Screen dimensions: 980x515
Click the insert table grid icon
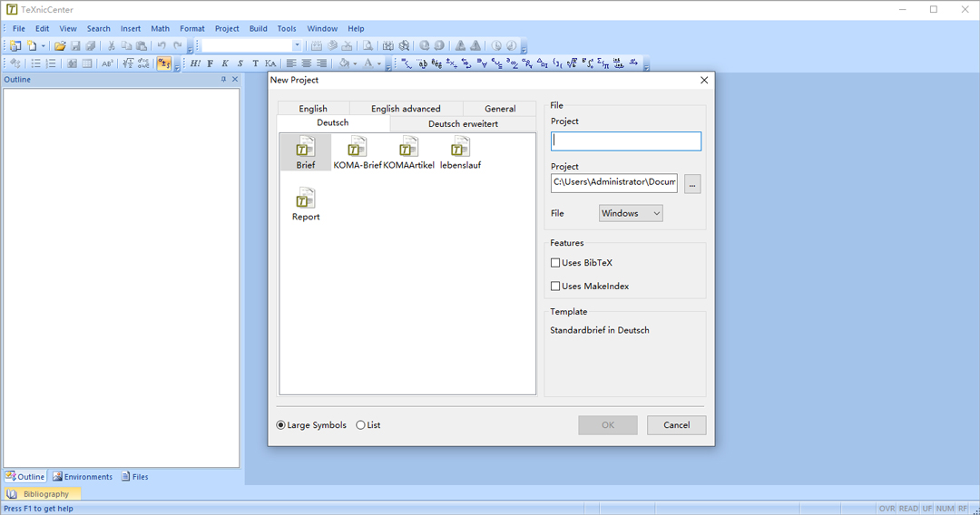tap(87, 63)
